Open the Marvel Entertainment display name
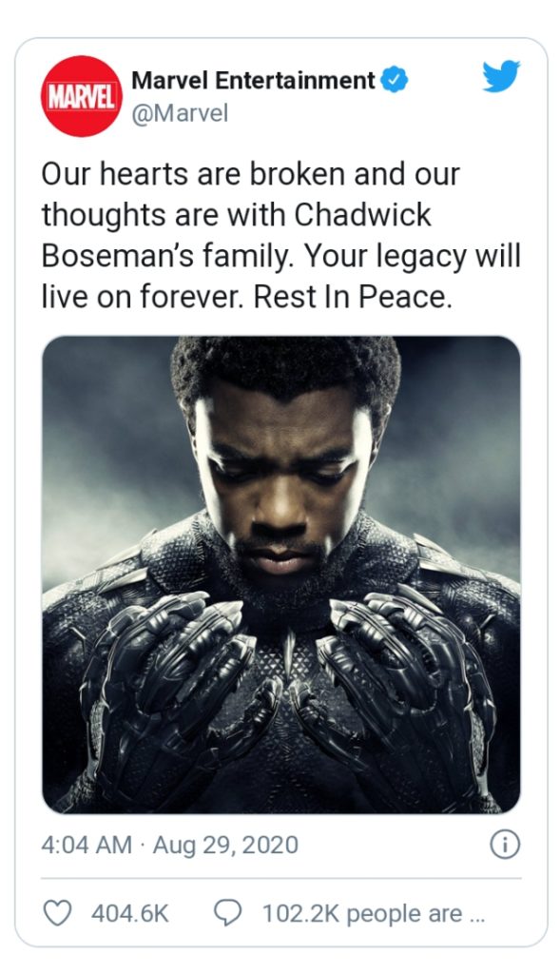Viewport: 560px width, 974px height. click(x=253, y=80)
